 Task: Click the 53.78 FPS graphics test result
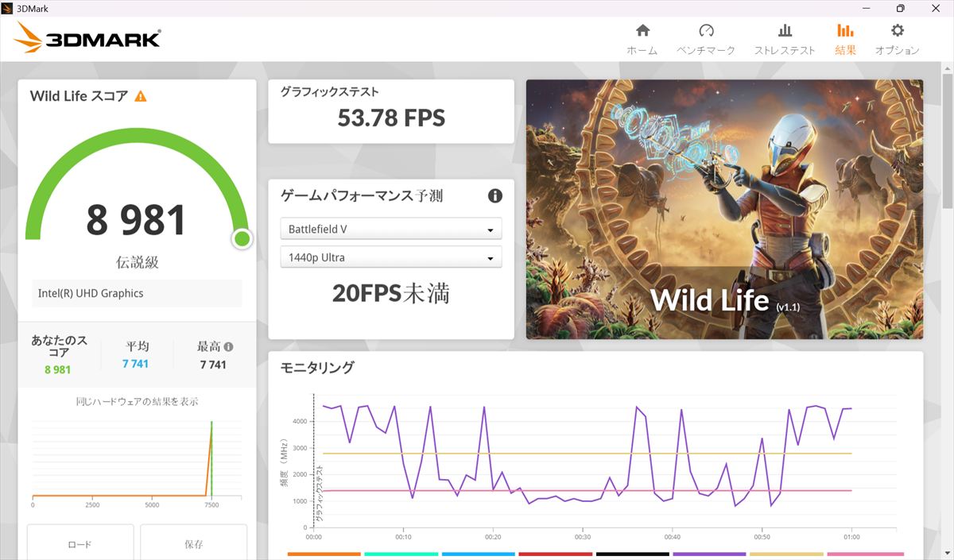(x=391, y=118)
